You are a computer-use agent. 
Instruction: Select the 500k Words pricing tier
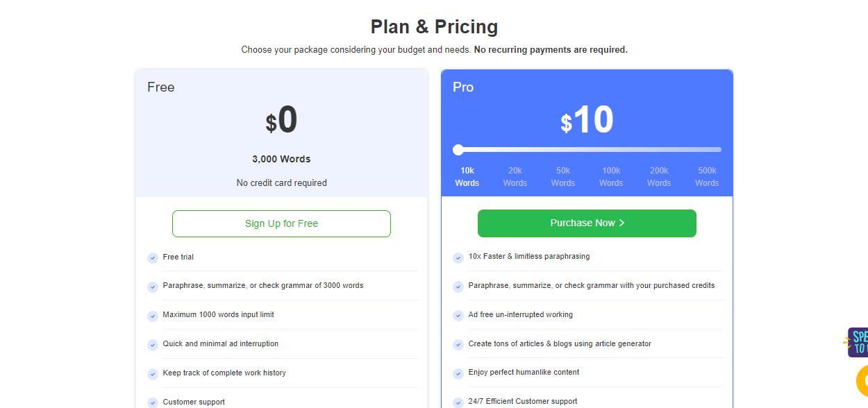click(x=707, y=177)
